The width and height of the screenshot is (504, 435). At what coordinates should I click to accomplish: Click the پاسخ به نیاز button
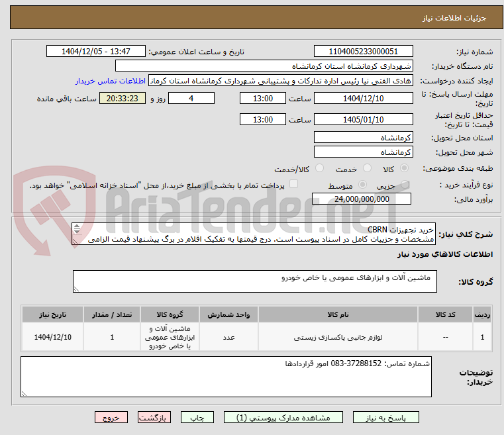(x=385, y=417)
